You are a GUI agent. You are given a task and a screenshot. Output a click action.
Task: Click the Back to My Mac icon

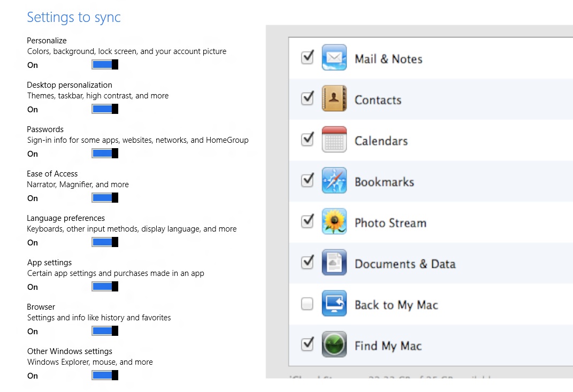334,304
